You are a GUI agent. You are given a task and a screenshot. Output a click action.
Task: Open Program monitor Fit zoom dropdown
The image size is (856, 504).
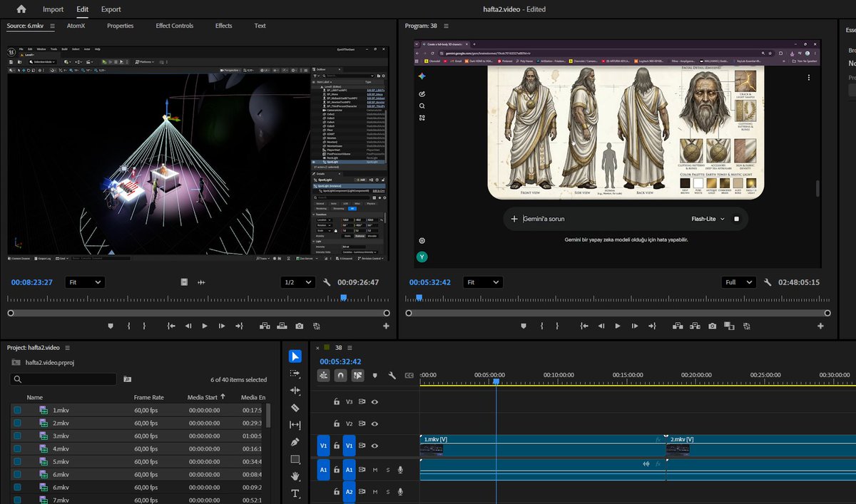(x=483, y=282)
